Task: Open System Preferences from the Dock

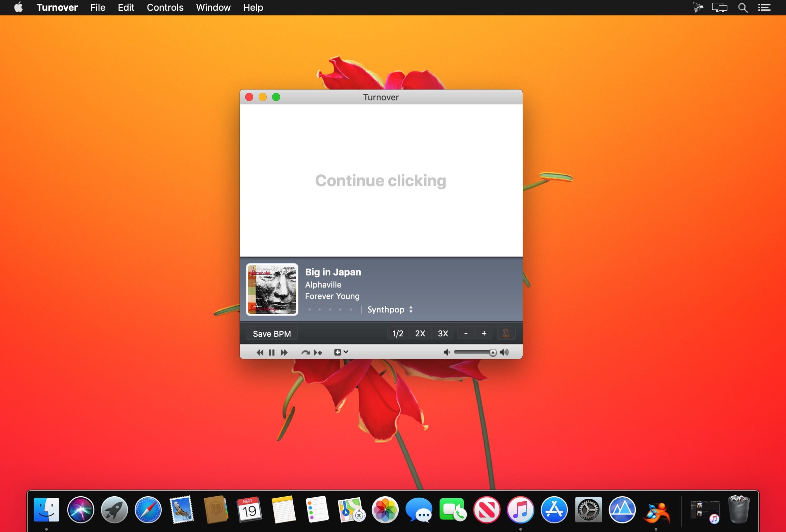Action: click(x=588, y=510)
